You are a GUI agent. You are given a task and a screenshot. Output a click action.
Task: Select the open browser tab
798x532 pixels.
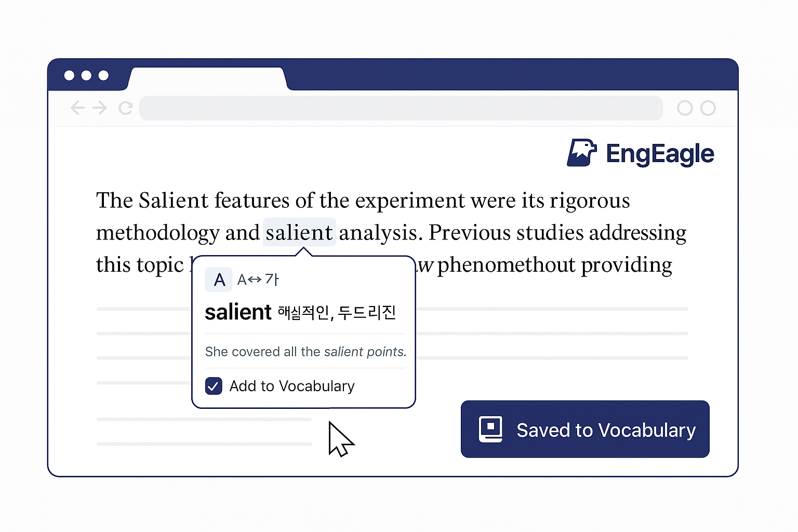(208, 79)
